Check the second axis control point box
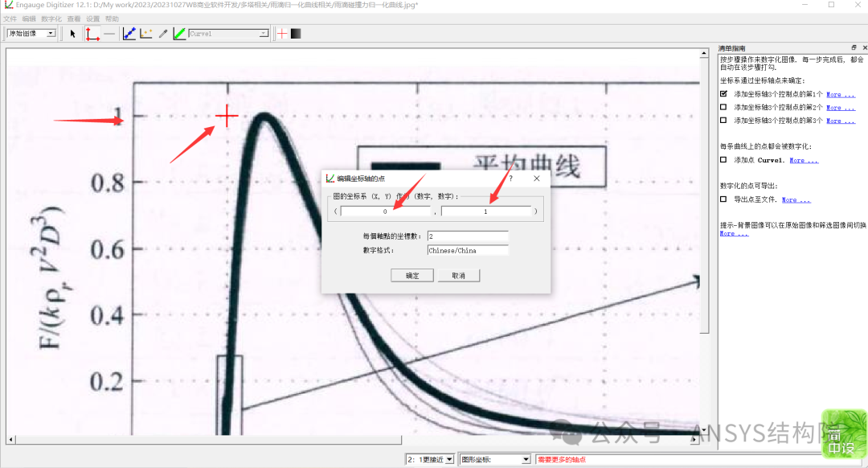The width and height of the screenshot is (868, 468). pyautogui.click(x=723, y=107)
